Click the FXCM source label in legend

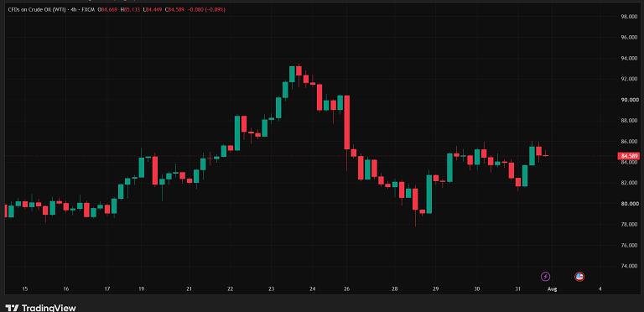tap(88, 10)
